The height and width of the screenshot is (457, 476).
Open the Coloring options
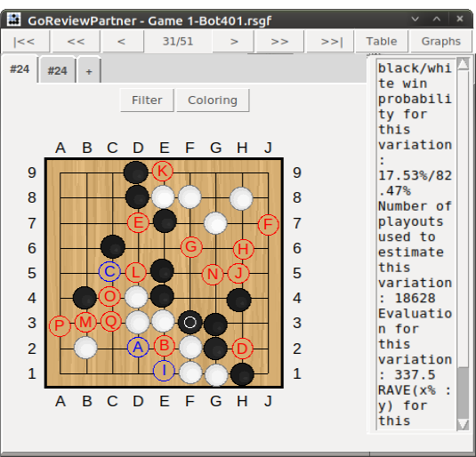pos(213,100)
